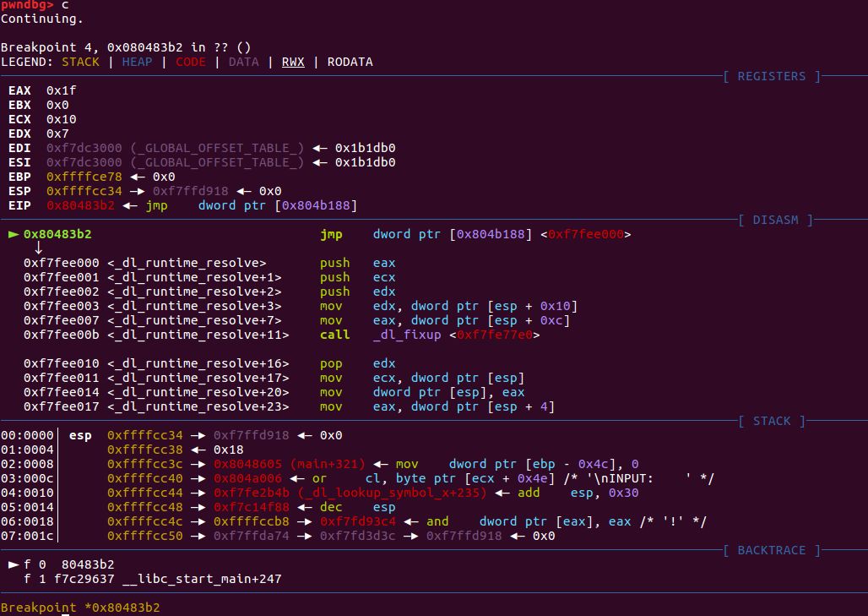Click backtrace frame 0 80483b2

click(x=68, y=564)
